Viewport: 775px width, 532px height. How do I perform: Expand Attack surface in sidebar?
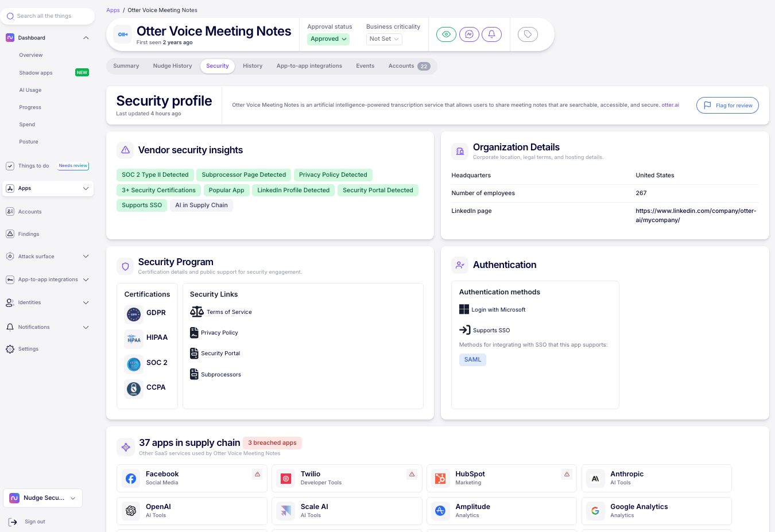(86, 257)
